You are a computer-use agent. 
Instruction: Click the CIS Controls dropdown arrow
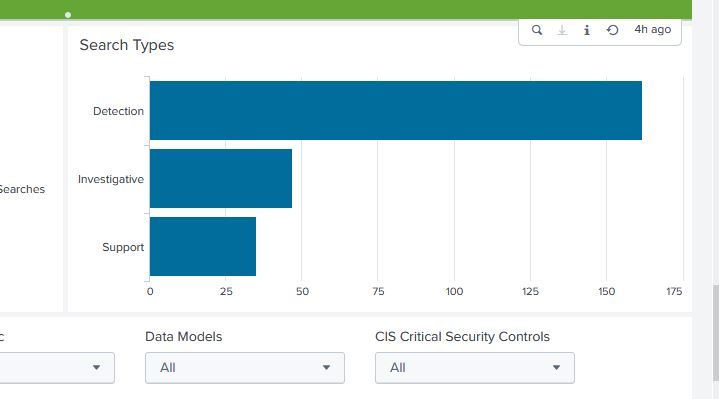(x=556, y=367)
